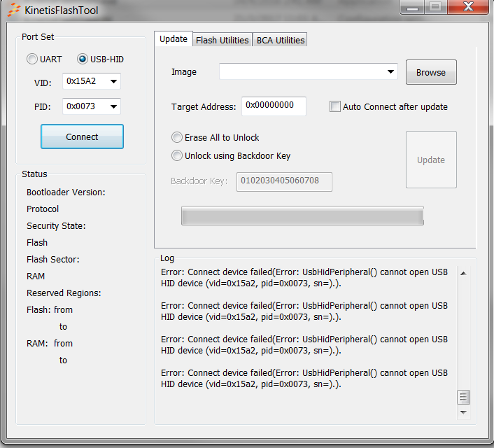Image resolution: width=494 pixels, height=448 pixels.
Task: Click the Protocol status label
Action: coord(43,209)
